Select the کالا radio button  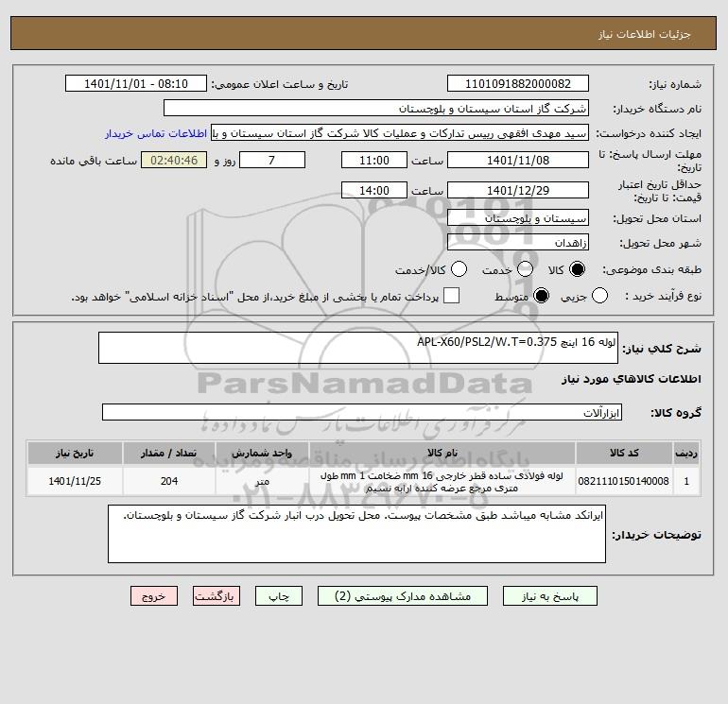coord(577,269)
